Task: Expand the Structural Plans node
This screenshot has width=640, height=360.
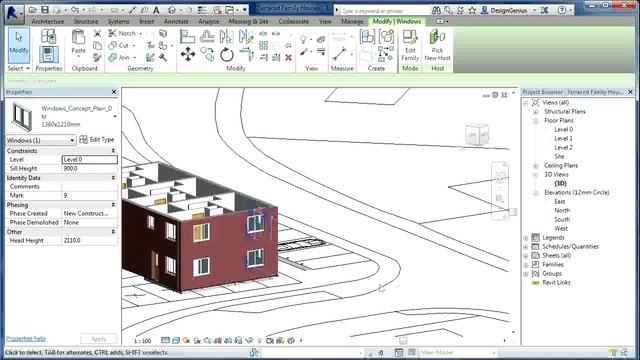Action: [x=536, y=111]
